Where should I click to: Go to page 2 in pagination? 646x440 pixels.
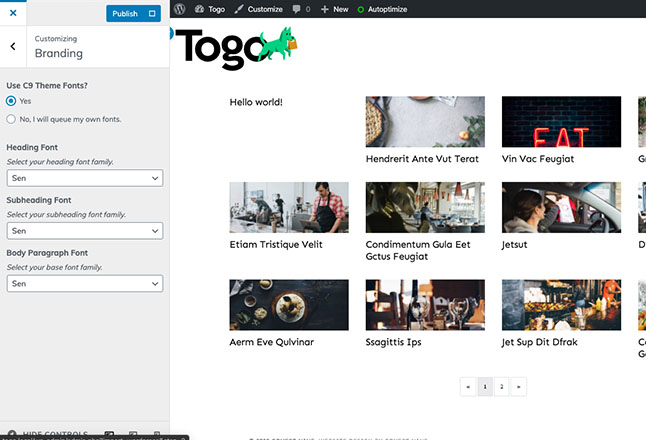501,387
